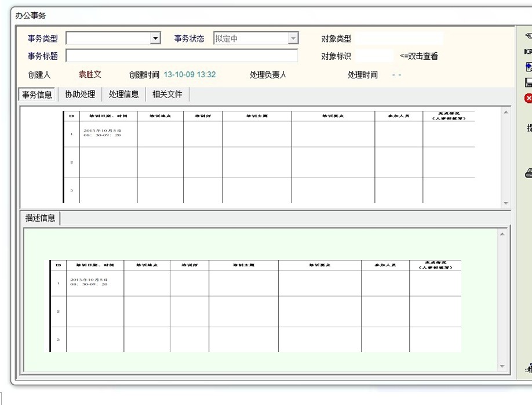
Task: Click the blue arrow upload document icon
Action: coord(529,67)
